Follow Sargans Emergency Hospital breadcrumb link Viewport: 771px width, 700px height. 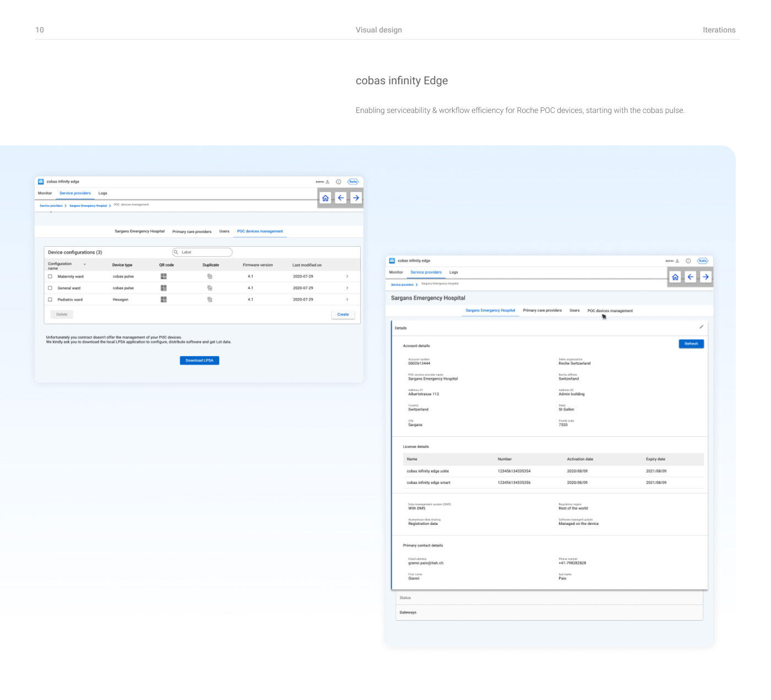(88, 205)
